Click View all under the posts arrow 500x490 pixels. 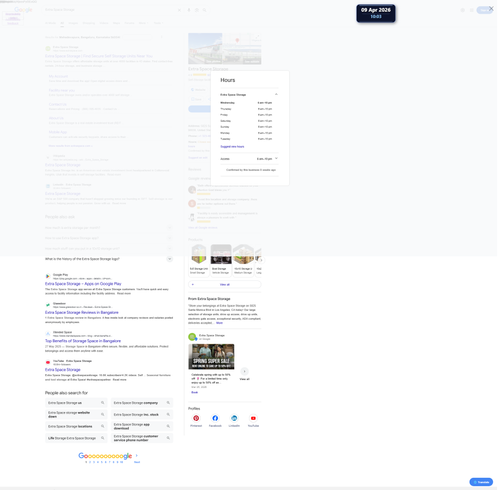click(244, 379)
